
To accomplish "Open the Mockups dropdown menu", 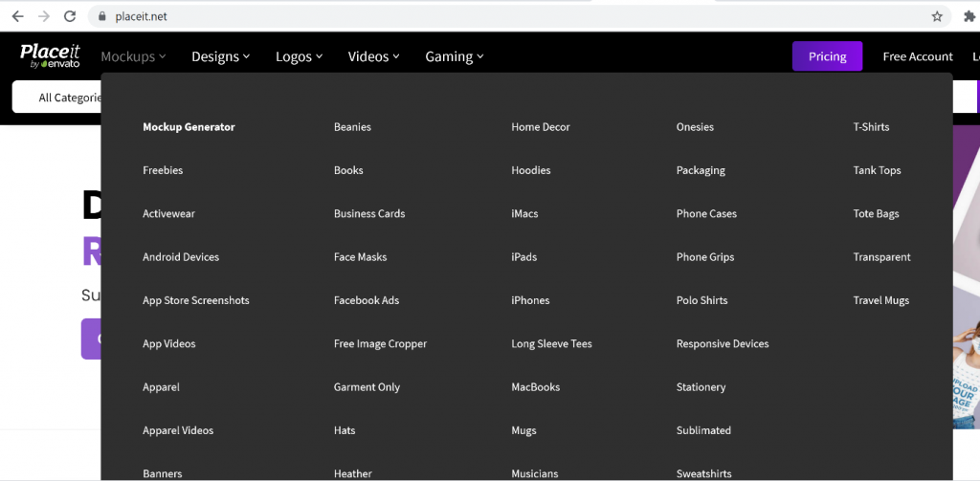I will click(133, 56).
